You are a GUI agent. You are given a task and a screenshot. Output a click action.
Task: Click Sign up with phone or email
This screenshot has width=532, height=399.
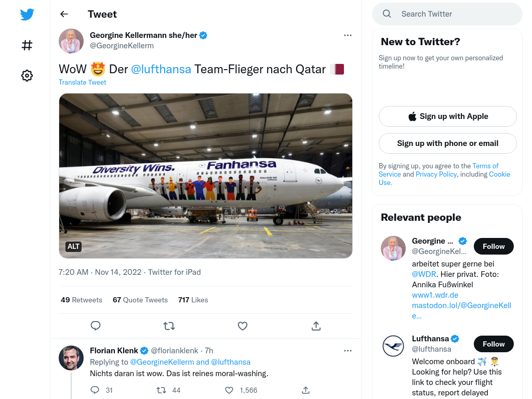point(447,143)
